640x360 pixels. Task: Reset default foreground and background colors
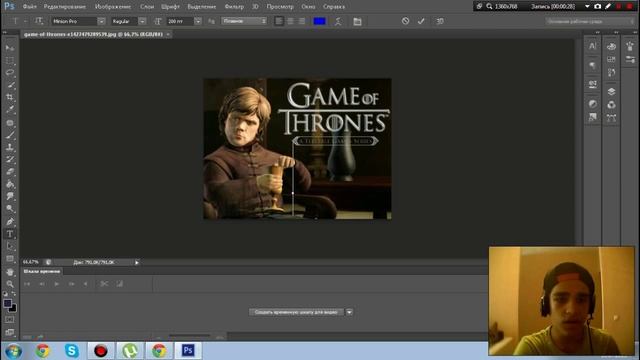click(5, 294)
